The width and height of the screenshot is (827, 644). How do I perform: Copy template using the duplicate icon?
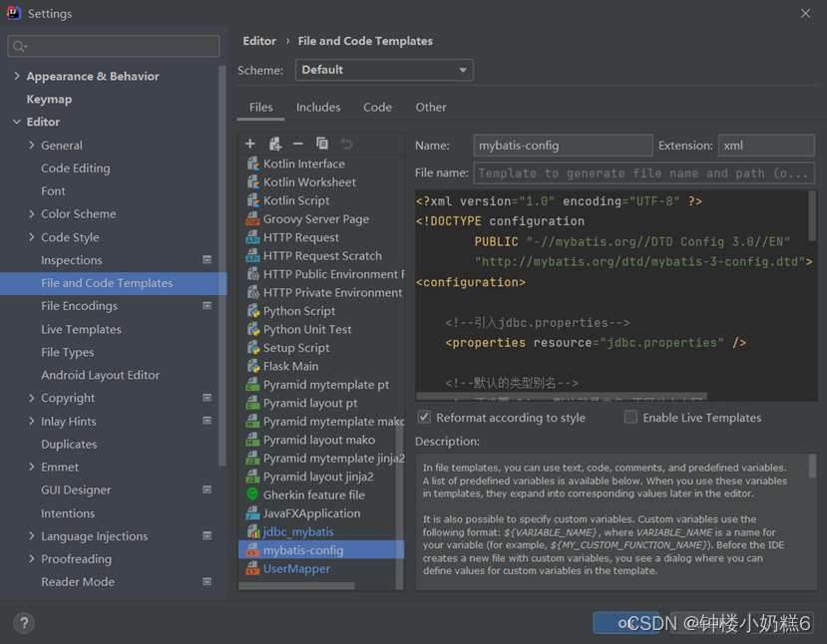pos(322,144)
